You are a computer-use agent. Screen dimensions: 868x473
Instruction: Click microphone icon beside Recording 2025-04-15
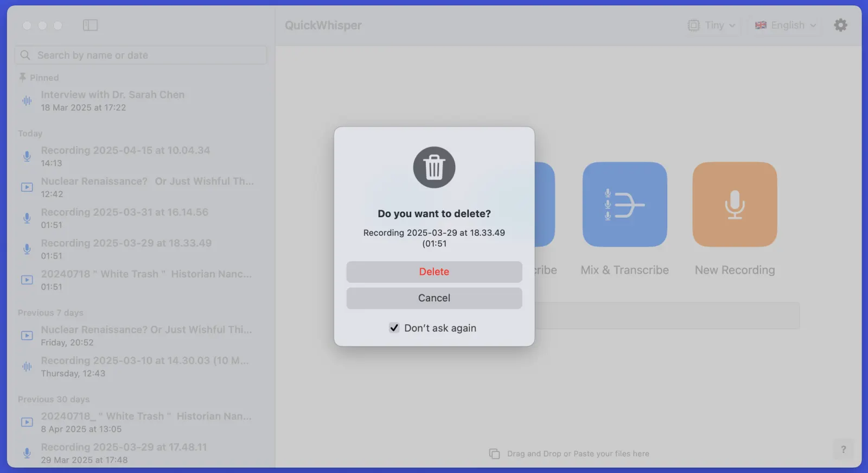pyautogui.click(x=27, y=156)
